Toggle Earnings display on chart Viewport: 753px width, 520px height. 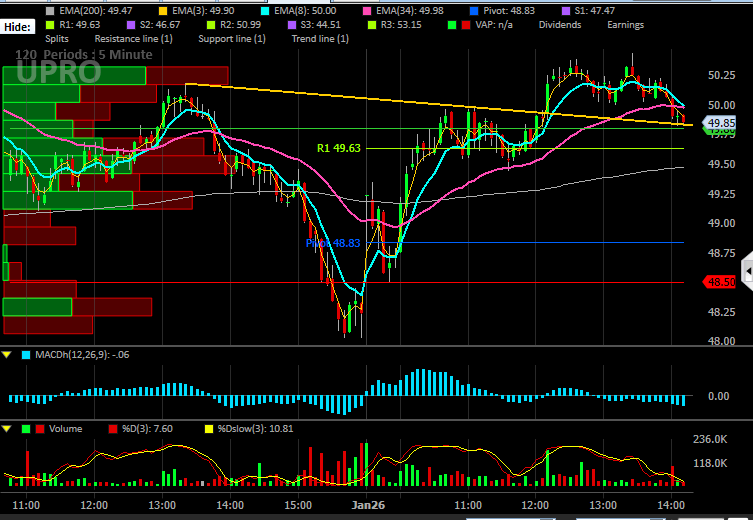click(x=625, y=25)
